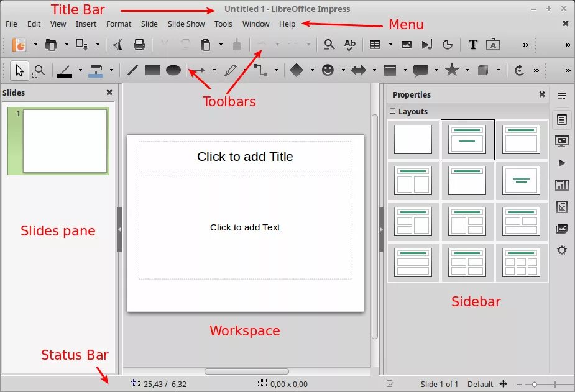
Task: Click the Paste clipboard icon
Action: [x=205, y=45]
